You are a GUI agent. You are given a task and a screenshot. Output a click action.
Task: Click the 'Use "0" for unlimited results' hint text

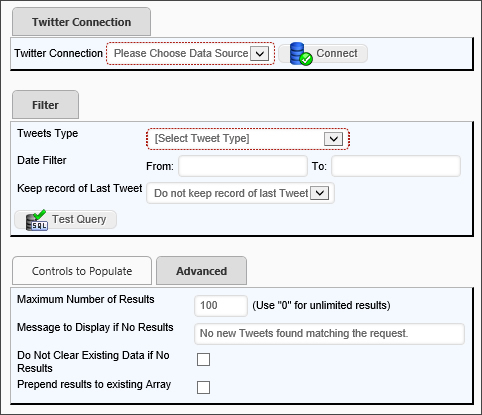(321, 305)
